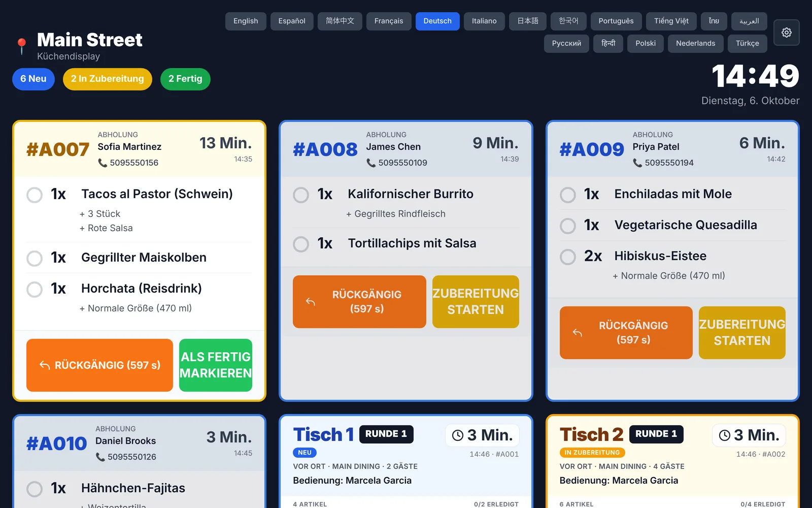Viewport: 812px width, 508px height.
Task: Switch language to Türkçe
Action: point(748,44)
